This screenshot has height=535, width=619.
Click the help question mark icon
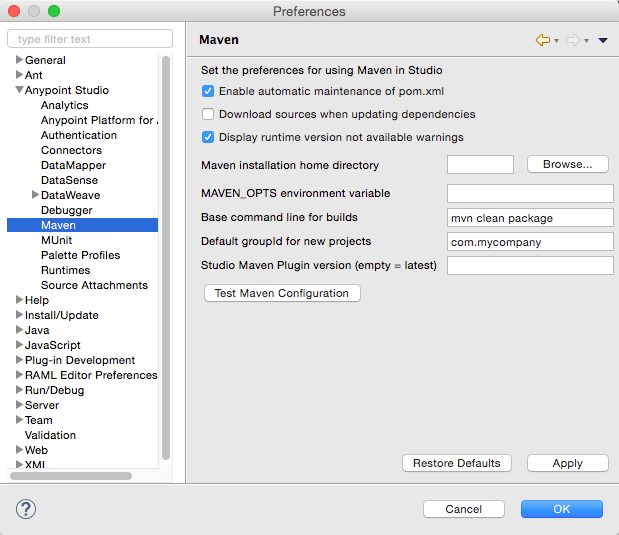[26, 509]
